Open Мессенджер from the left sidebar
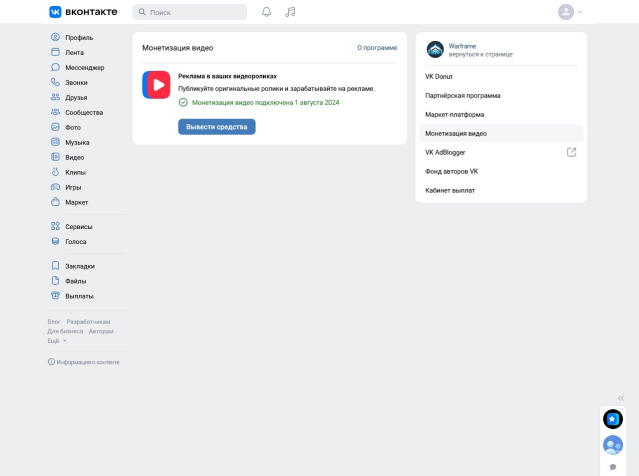 (84, 67)
